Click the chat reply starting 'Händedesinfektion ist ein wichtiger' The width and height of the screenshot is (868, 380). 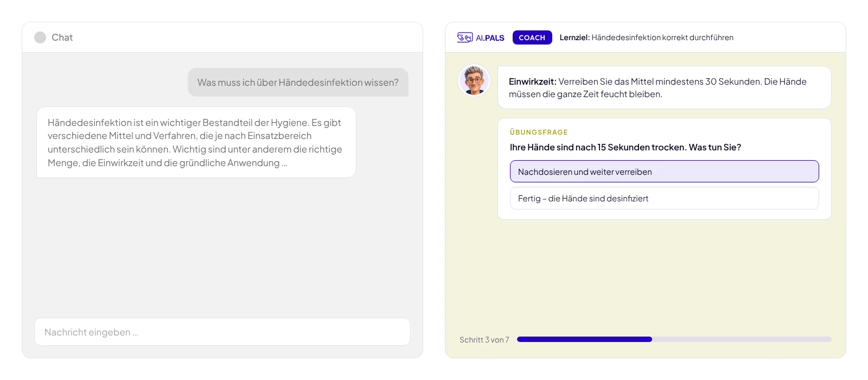pos(196,142)
